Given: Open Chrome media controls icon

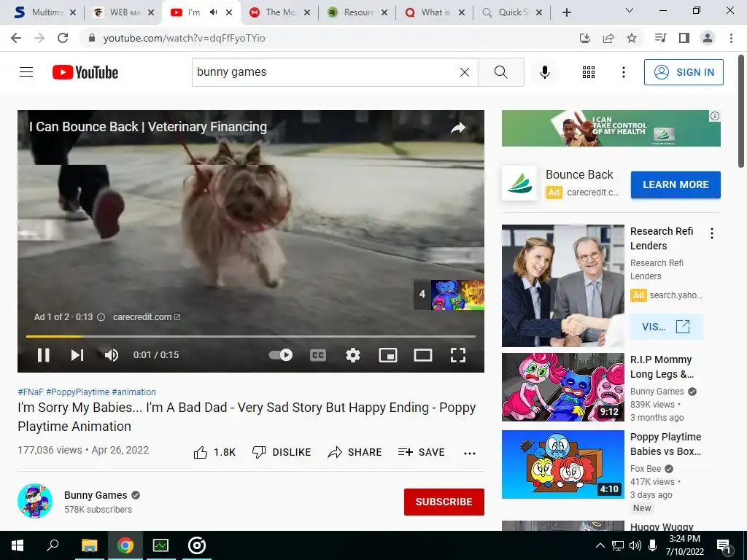Looking at the screenshot, I should pos(660,38).
